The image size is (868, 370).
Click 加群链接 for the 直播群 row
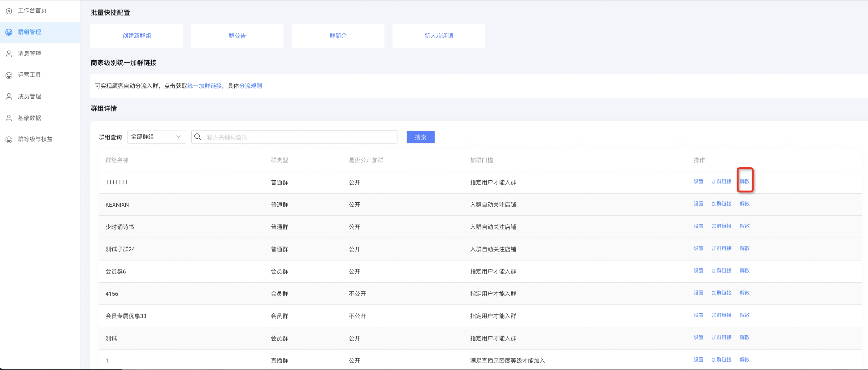click(721, 359)
